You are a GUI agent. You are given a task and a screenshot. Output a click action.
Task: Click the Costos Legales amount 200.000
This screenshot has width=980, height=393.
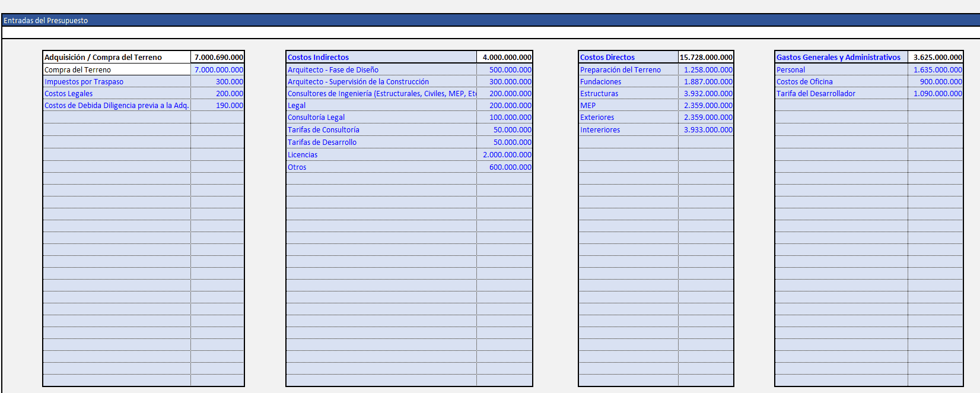point(218,93)
